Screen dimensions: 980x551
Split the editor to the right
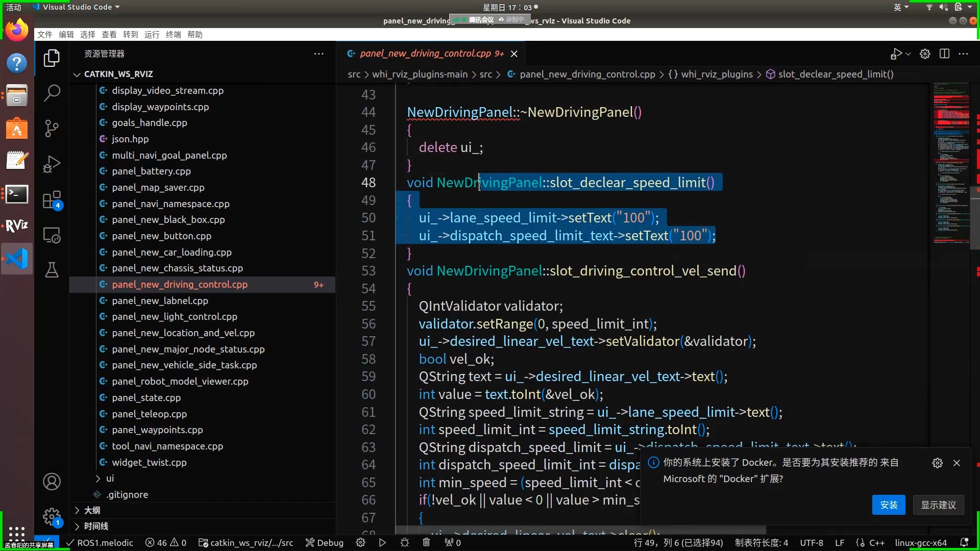point(944,54)
